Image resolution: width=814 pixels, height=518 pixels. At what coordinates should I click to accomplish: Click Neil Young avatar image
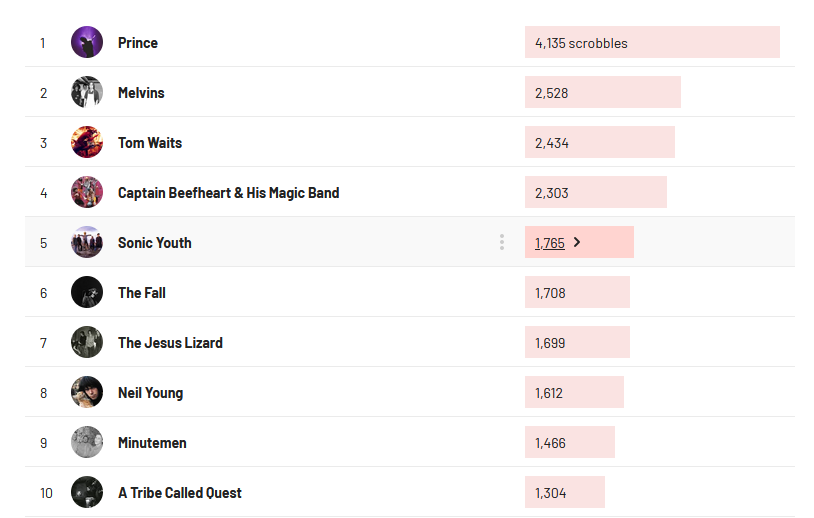(x=87, y=392)
